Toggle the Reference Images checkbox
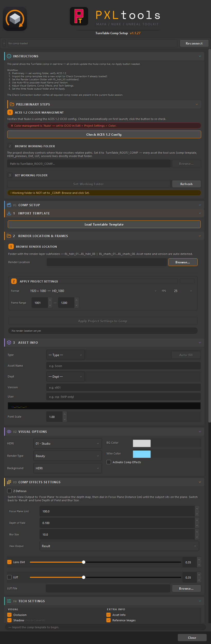 pos(108,620)
